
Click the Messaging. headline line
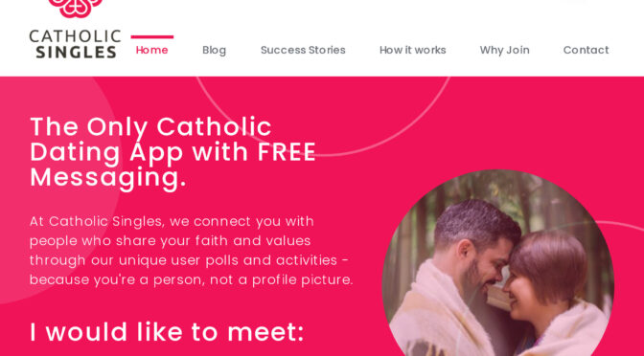pyautogui.click(x=108, y=178)
